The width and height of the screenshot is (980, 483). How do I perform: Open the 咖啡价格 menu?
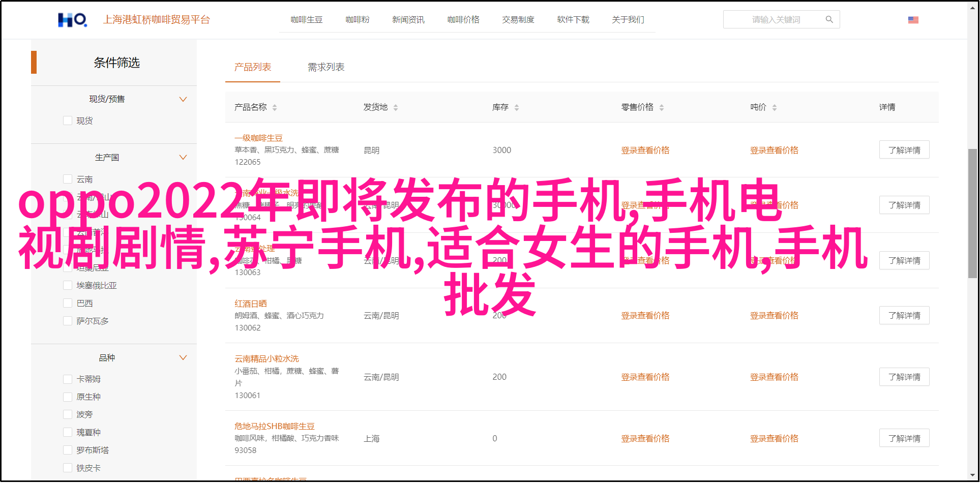click(x=463, y=20)
